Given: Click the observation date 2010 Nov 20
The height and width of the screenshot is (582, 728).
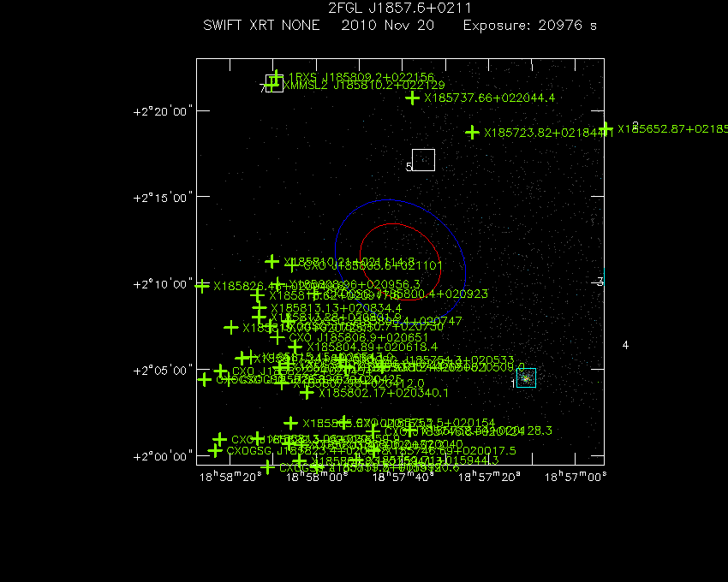Looking at the screenshot, I should point(388,25).
